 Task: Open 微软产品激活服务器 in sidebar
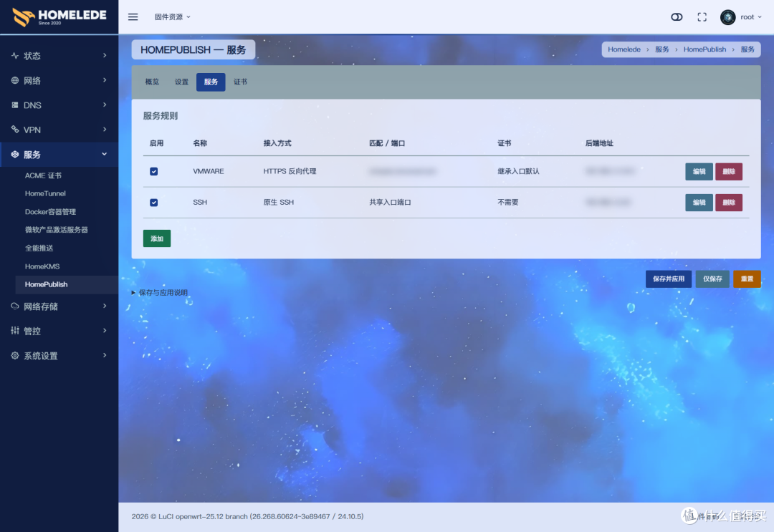tap(57, 230)
